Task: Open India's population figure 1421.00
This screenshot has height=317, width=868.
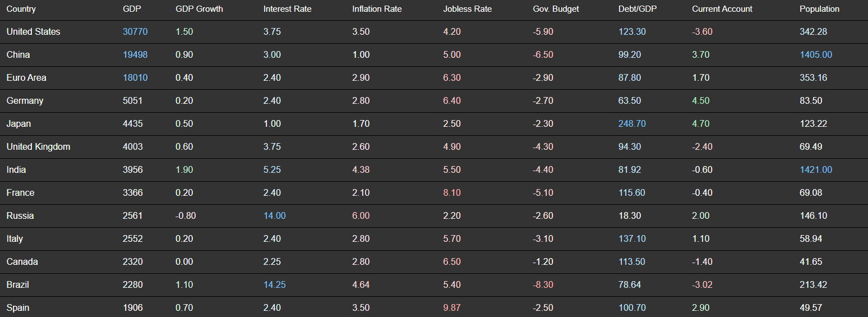Action: [816, 170]
